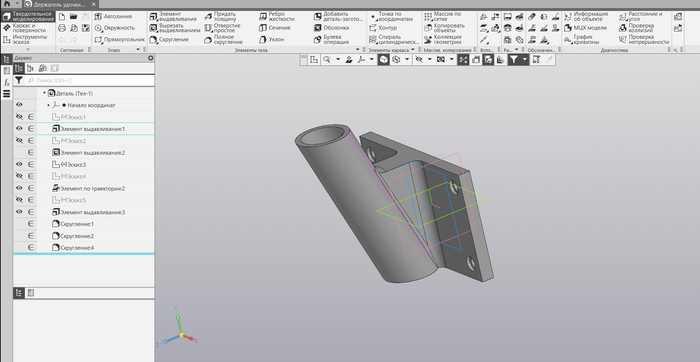
Task: Expand Элементы каркаса panel dropdown
Action: (413, 50)
